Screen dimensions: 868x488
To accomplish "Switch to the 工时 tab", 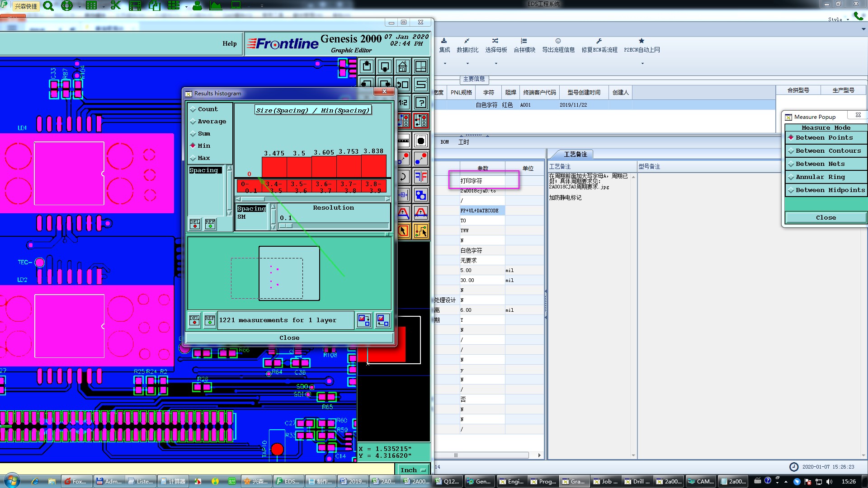I will click(463, 142).
